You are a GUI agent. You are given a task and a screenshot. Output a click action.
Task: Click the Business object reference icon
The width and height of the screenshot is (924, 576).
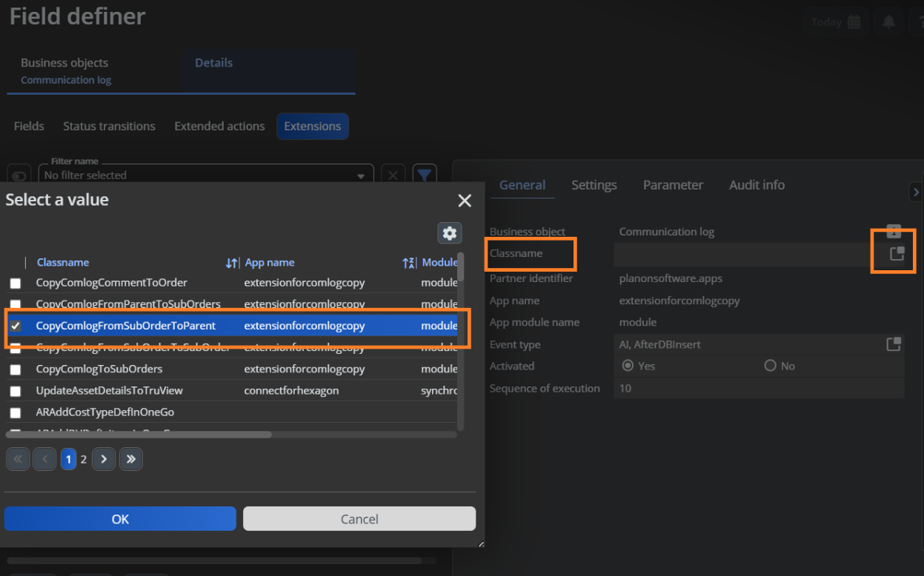894,231
